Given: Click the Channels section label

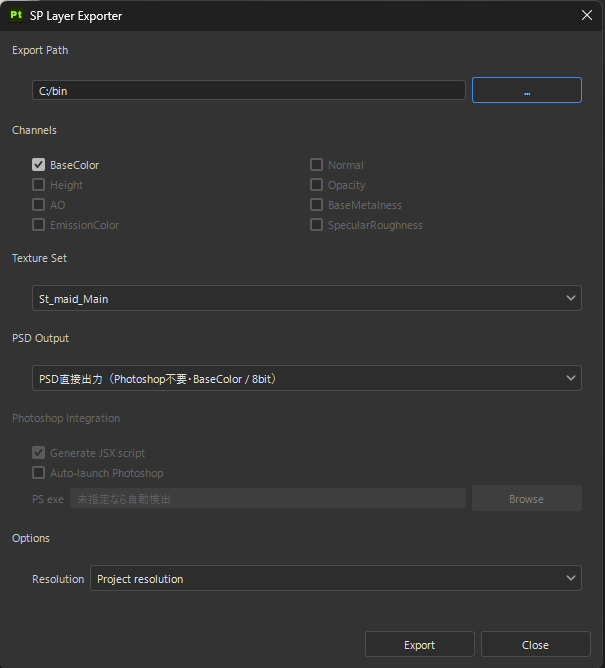Looking at the screenshot, I should point(34,130).
